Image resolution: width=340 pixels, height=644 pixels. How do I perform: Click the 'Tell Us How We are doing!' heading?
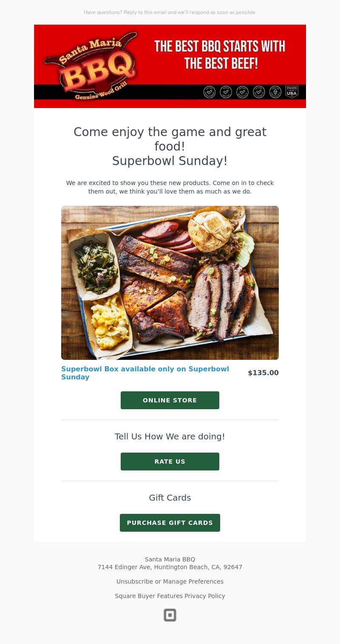(x=170, y=436)
